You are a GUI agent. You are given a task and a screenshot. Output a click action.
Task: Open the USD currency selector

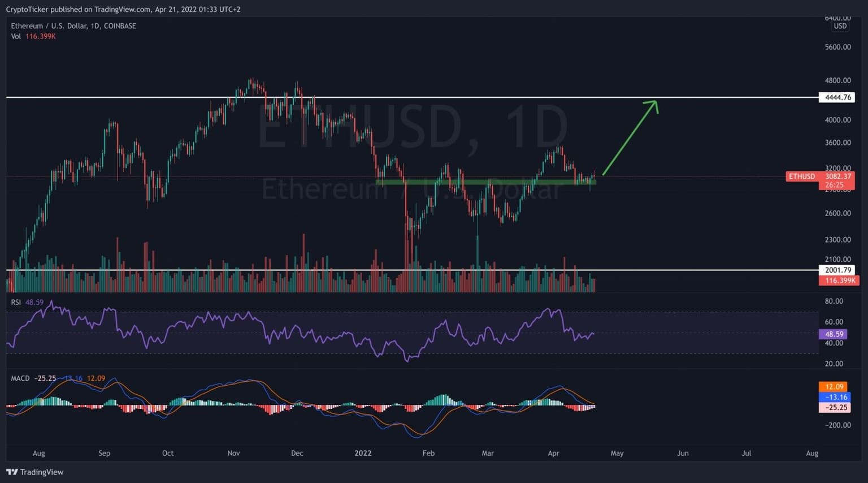point(840,26)
